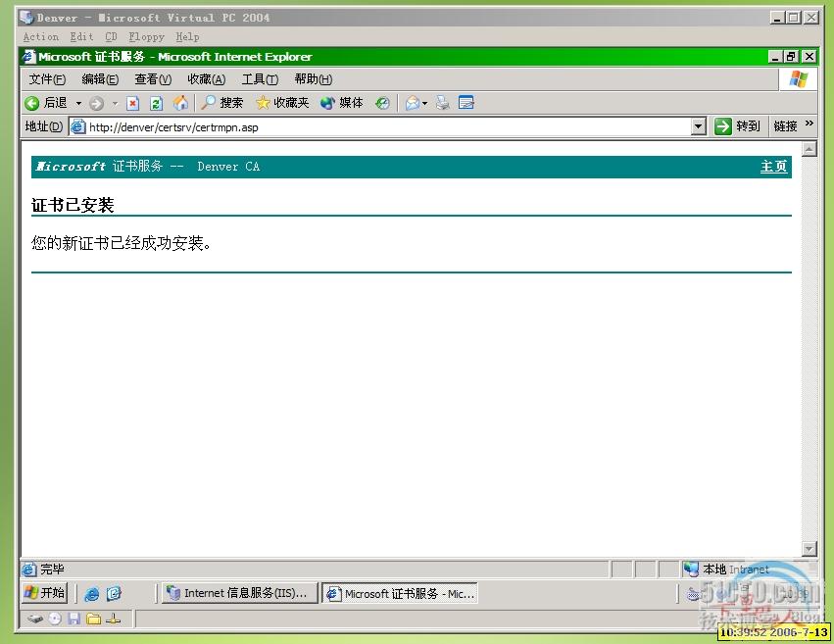
Task: Click the Virtual PC CD drive status icon
Action: pos(55,619)
